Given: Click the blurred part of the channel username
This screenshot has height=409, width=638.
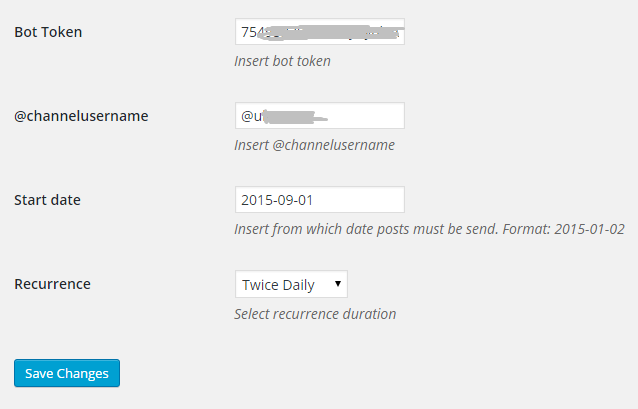Looking at the screenshot, I should [295, 117].
